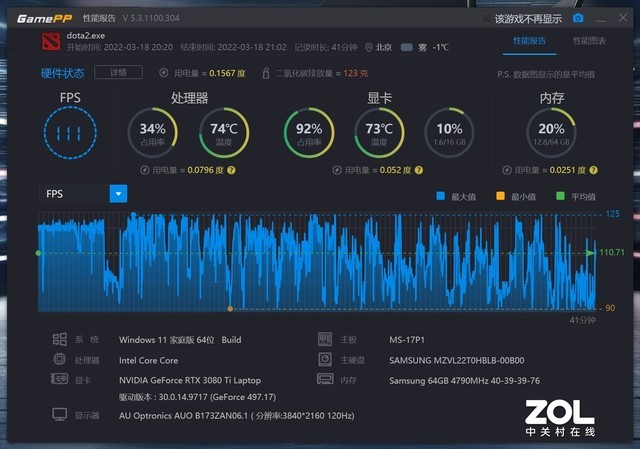The image size is (640, 449).
Task: Click the motherboard icon in specs
Action: tap(325, 339)
